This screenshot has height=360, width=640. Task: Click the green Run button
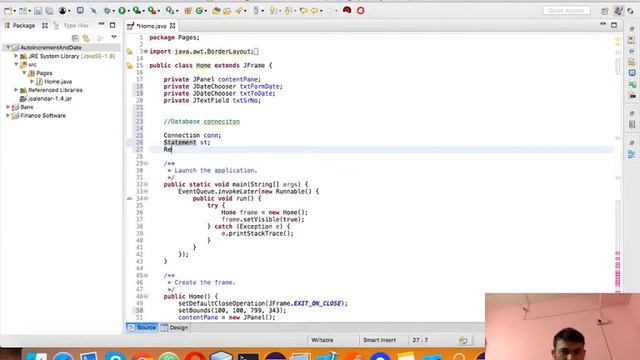pyautogui.click(x=122, y=11)
